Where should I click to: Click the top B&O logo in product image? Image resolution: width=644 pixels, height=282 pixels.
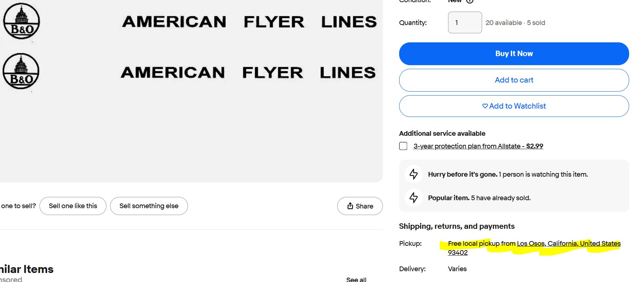22,21
